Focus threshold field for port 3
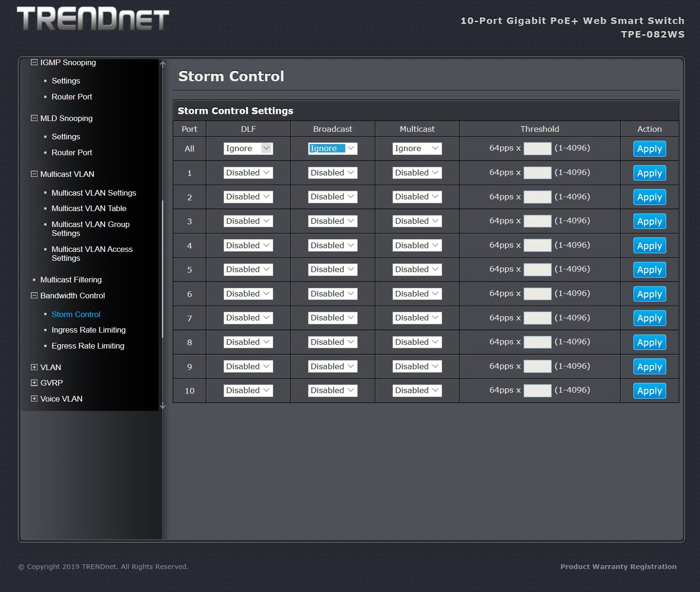 point(537,221)
